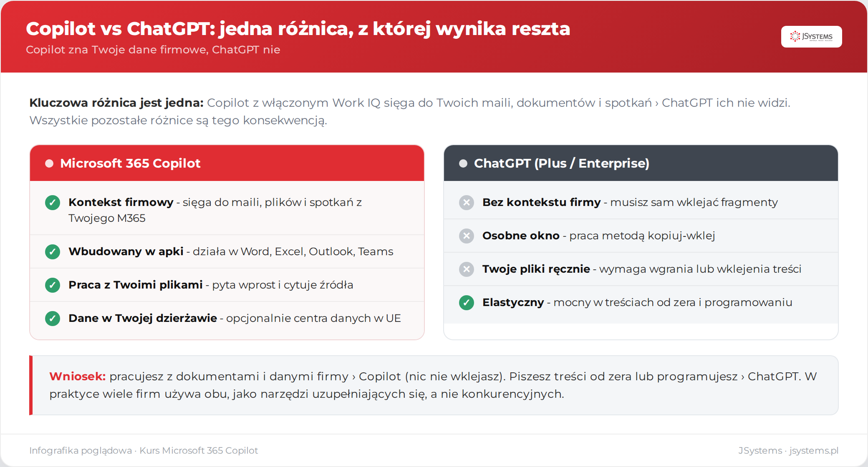The width and height of the screenshot is (868, 467).
Task: Click 'pyta wprost i cytuje źródła' text
Action: click(283, 285)
